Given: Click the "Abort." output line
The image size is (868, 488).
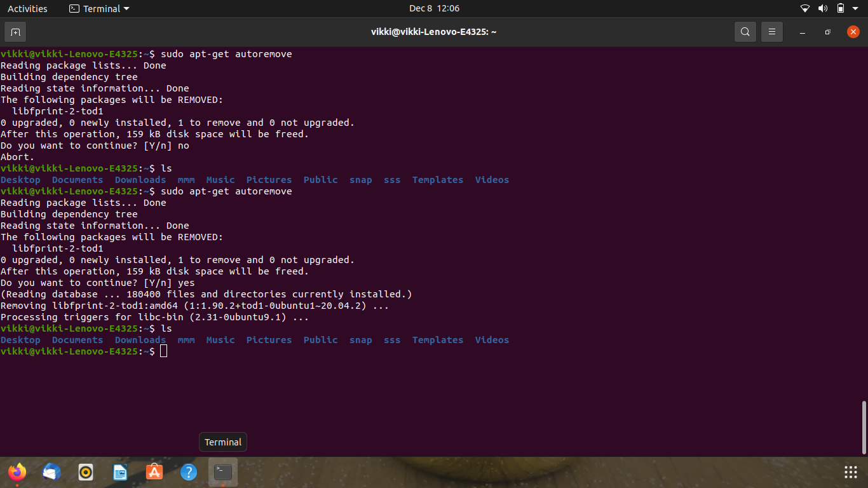Looking at the screenshot, I should click(x=18, y=157).
